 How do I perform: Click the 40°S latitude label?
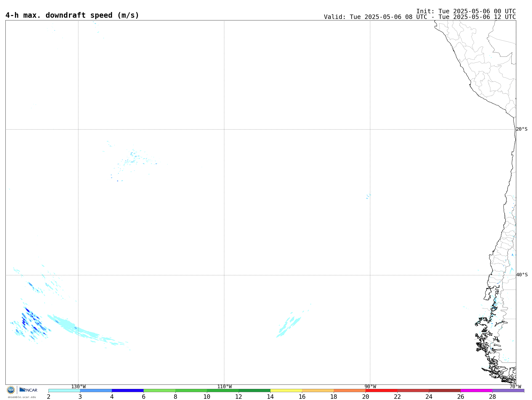pyautogui.click(x=522, y=275)
